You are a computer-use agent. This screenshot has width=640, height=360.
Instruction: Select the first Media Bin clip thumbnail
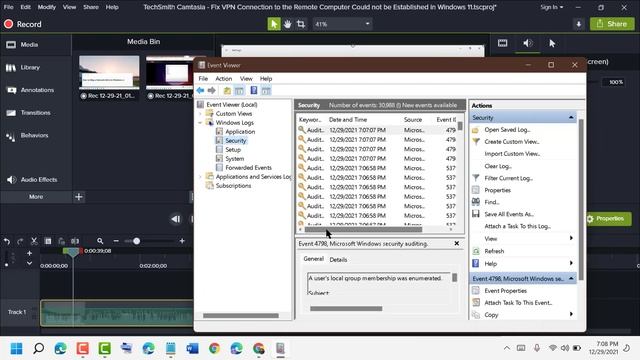coord(109,72)
